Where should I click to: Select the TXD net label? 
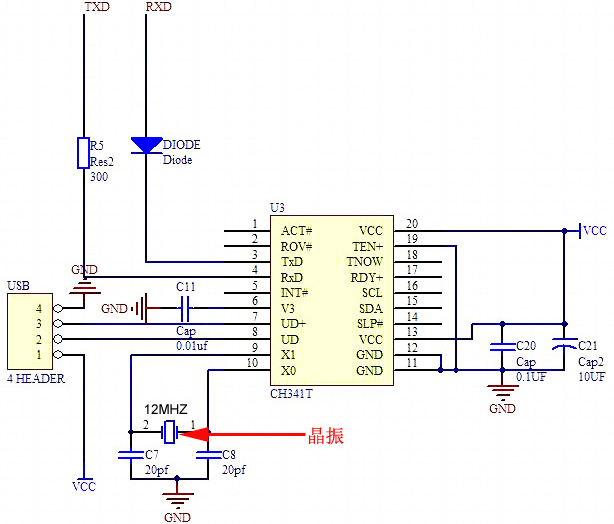pos(97,8)
